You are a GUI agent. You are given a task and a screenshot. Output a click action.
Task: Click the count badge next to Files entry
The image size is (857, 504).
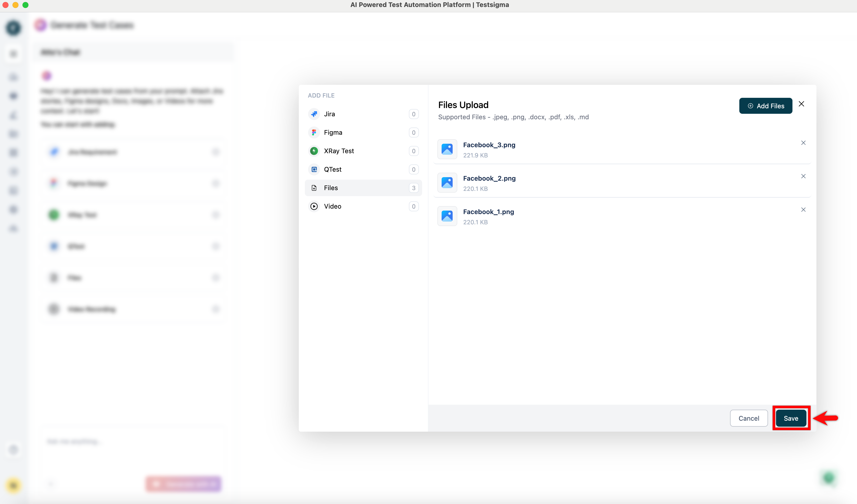414,187
